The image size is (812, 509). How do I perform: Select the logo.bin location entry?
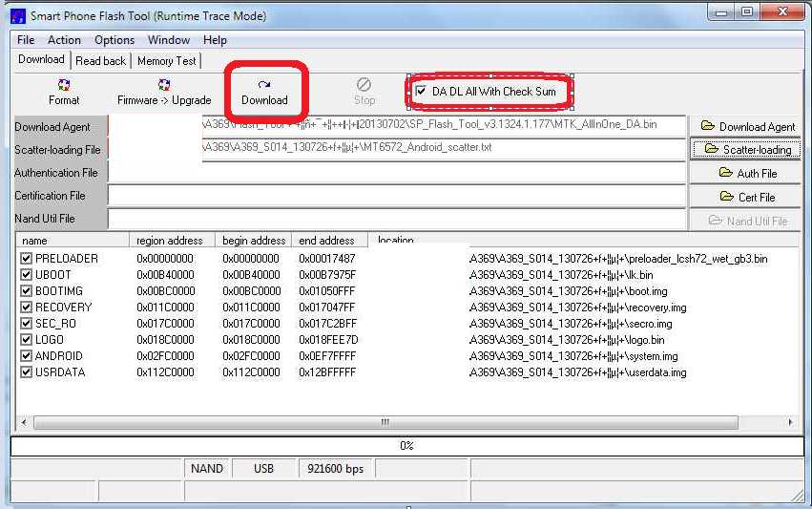click(x=567, y=340)
